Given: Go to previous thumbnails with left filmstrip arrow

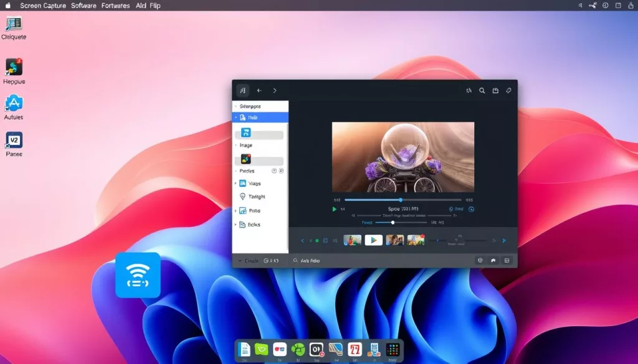Looking at the screenshot, I should 302,241.
